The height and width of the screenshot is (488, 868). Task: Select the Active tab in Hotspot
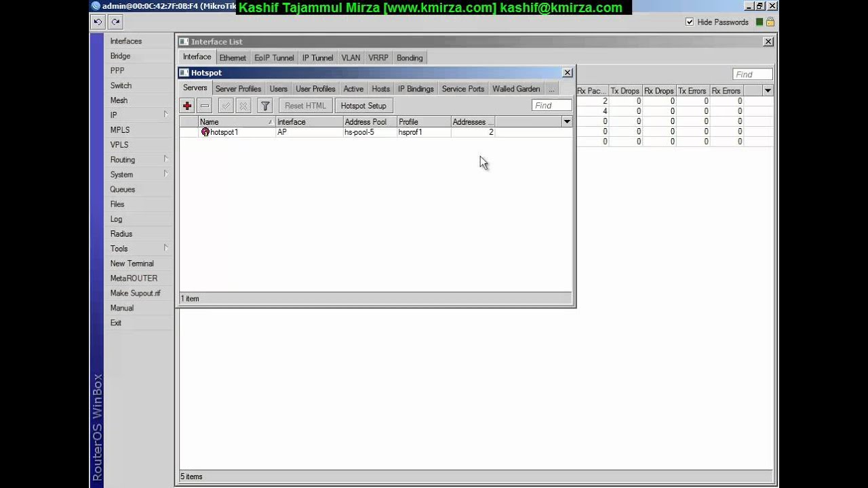pyautogui.click(x=353, y=89)
